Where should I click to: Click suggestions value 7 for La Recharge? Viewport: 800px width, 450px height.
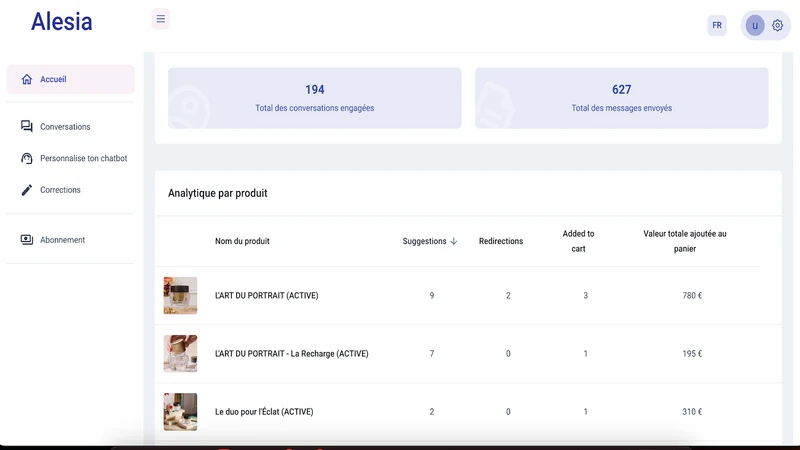(x=432, y=354)
